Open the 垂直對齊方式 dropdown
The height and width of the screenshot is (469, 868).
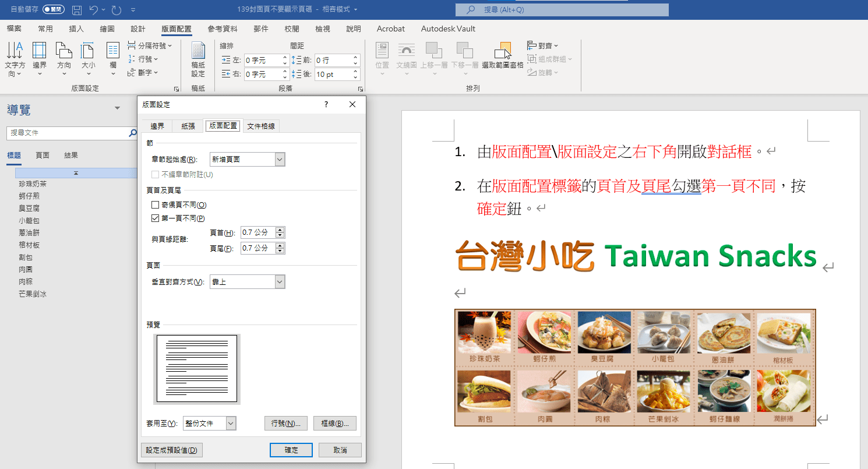(278, 281)
